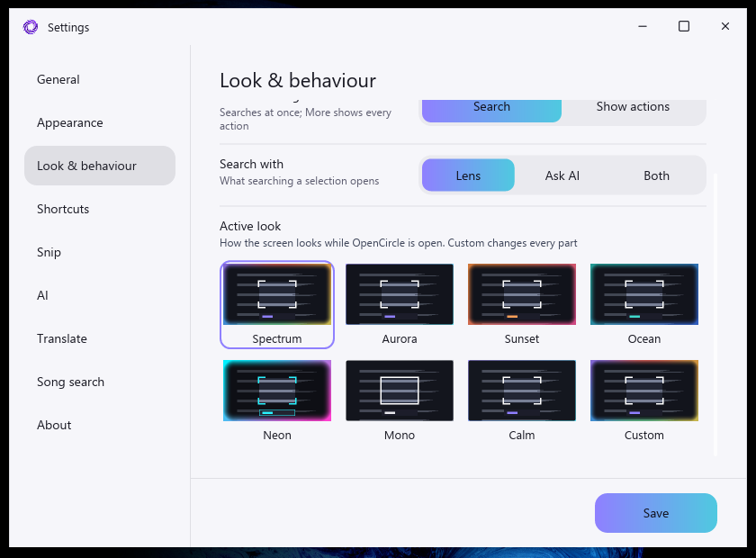Set Search with to Ask AI
This screenshot has width=756, height=558.
(562, 175)
